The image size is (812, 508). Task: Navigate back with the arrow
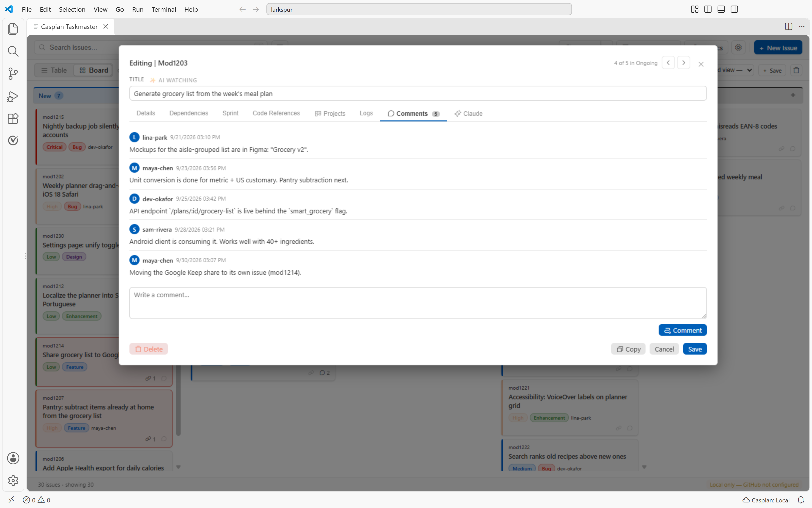pyautogui.click(x=242, y=9)
